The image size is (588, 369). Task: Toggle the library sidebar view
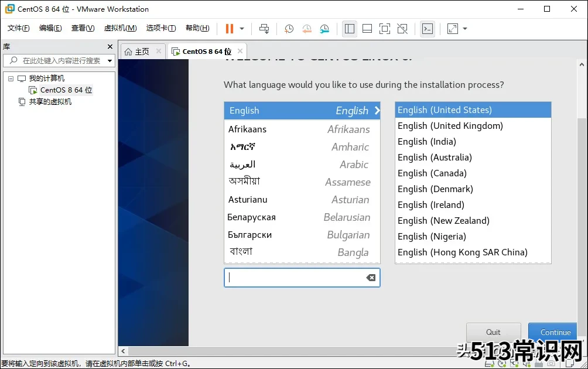point(350,29)
